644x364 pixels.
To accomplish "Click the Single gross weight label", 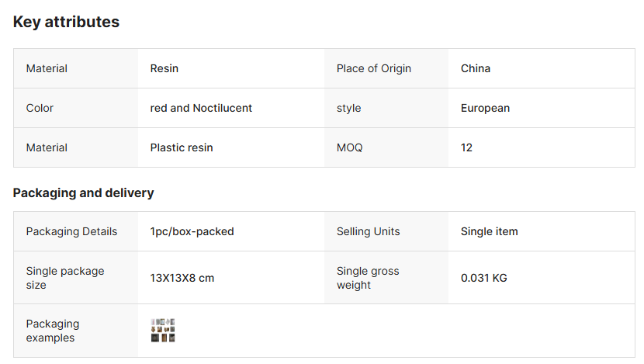I will point(368,278).
